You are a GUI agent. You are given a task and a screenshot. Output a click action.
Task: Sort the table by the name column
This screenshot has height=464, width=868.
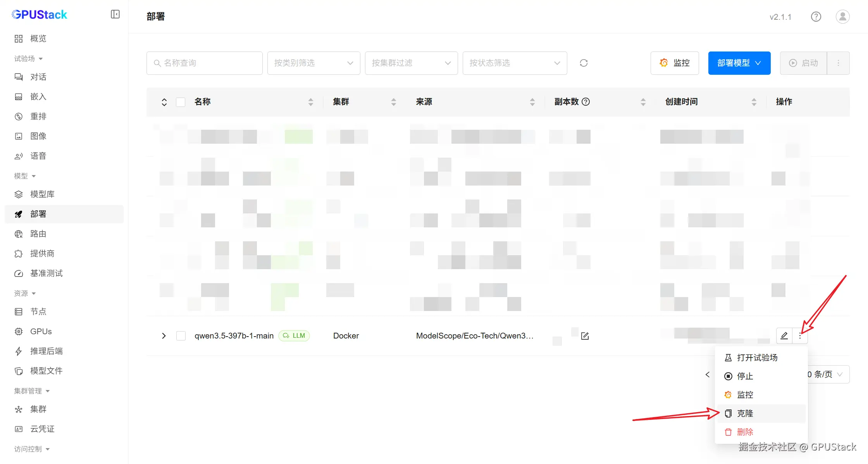[310, 102]
